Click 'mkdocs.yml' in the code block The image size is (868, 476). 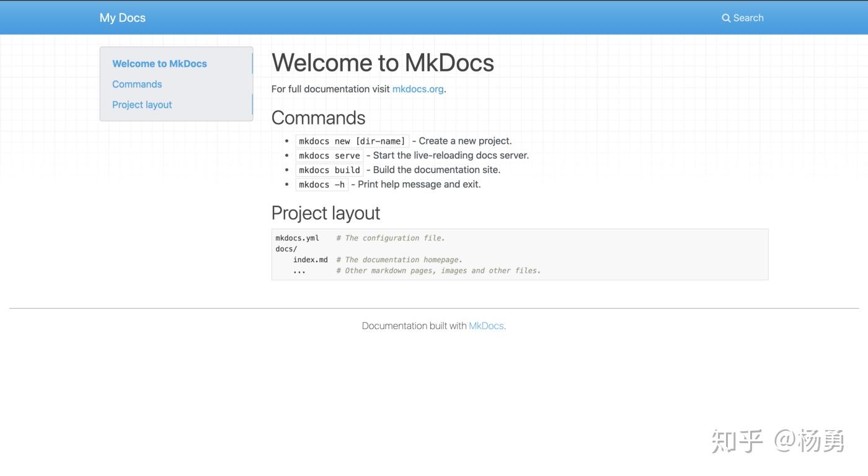click(298, 238)
